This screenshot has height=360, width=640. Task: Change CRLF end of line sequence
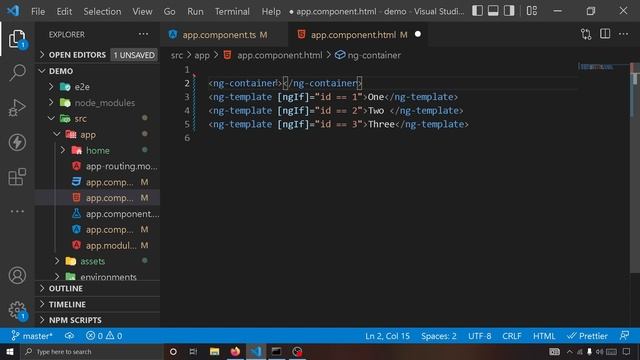[511, 336]
